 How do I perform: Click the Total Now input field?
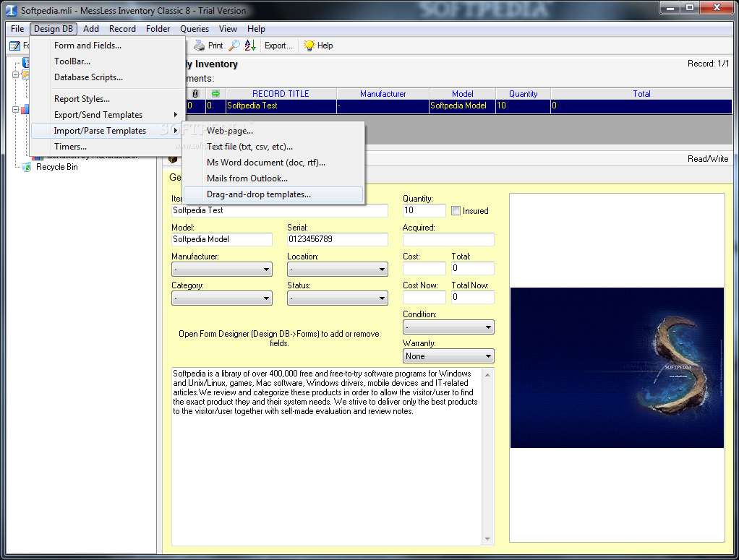473,297
